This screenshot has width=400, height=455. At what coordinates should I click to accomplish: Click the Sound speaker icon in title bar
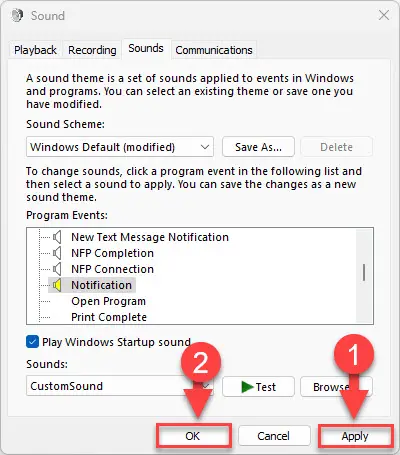pyautogui.click(x=17, y=15)
